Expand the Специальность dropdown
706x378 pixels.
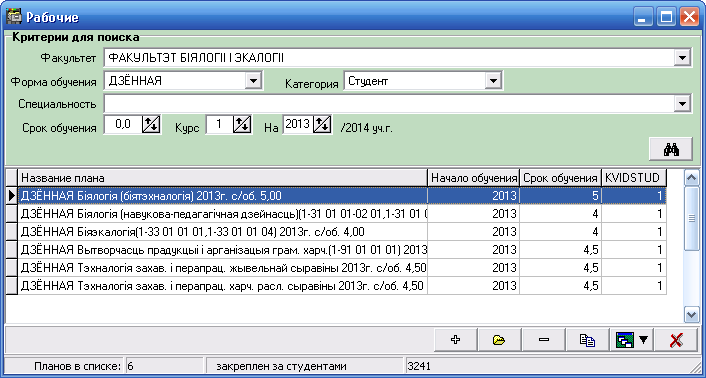coord(683,104)
